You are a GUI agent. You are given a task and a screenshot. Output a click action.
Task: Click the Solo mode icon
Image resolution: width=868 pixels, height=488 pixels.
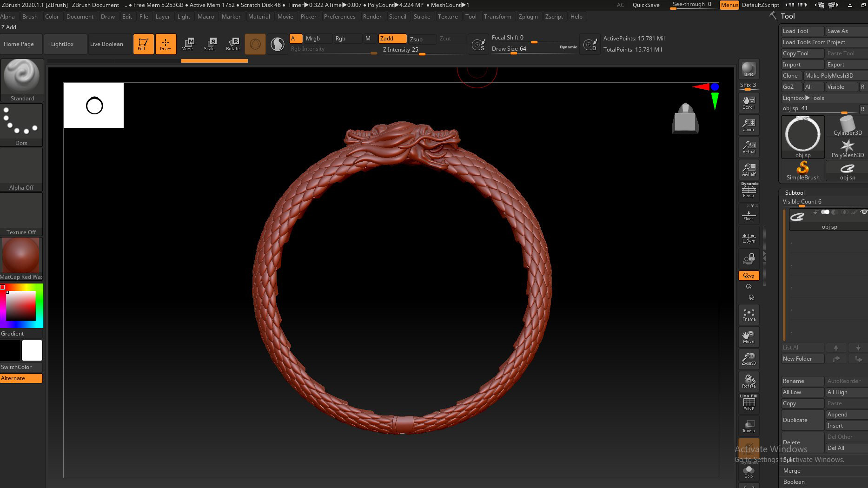749,471
